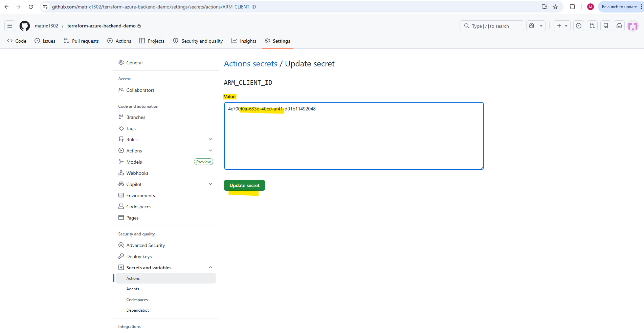Screen dimensions: 644x333
Task: Click the Update secret button
Action: pos(244,185)
